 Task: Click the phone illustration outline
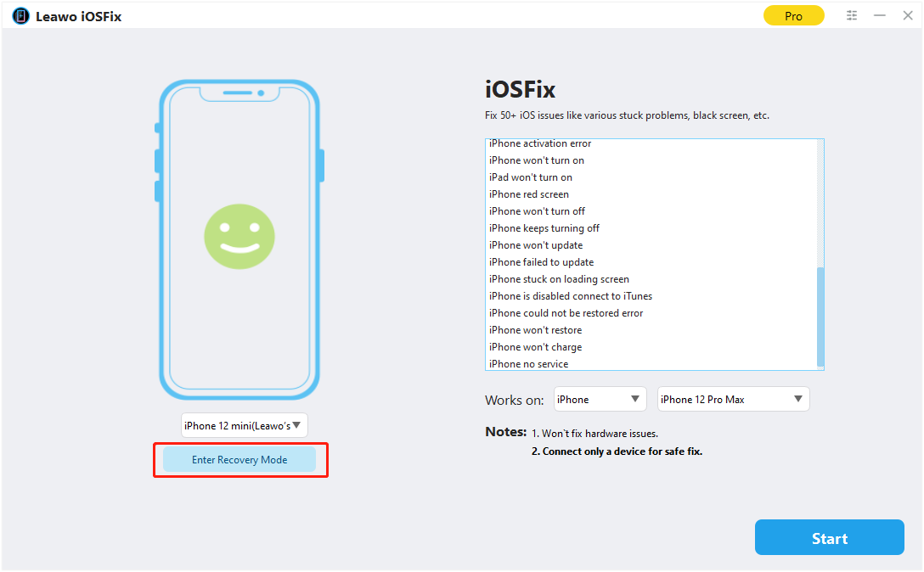[x=239, y=240]
